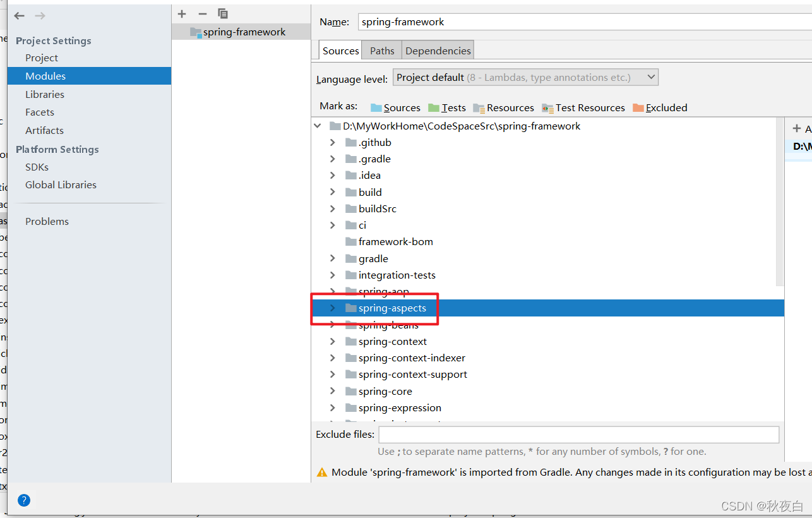Expand the build folder
This screenshot has height=518, width=812.
pos(333,192)
